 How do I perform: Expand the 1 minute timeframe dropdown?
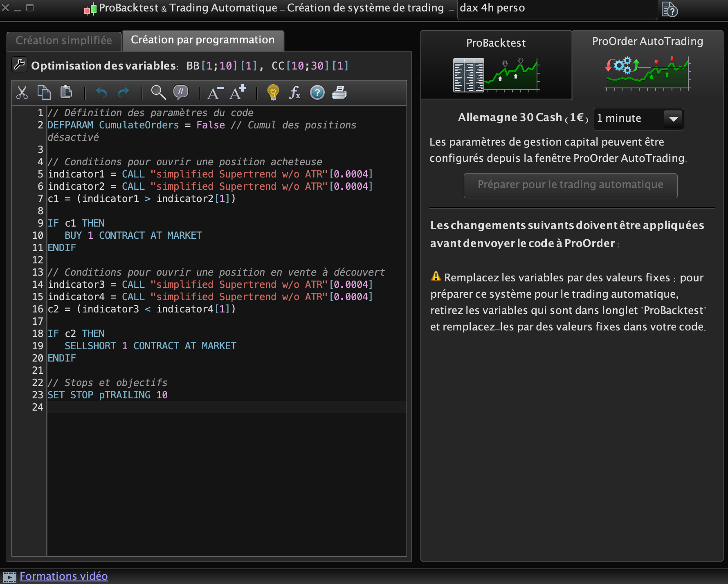pos(673,119)
